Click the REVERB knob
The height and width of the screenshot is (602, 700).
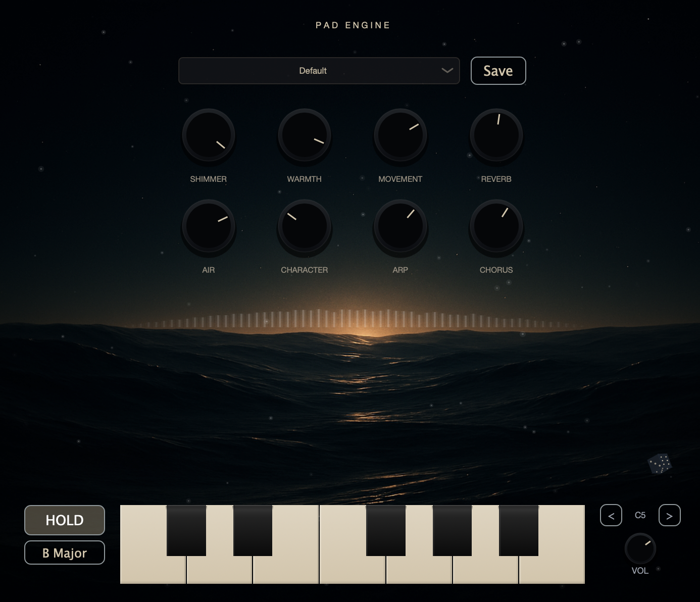tap(496, 135)
